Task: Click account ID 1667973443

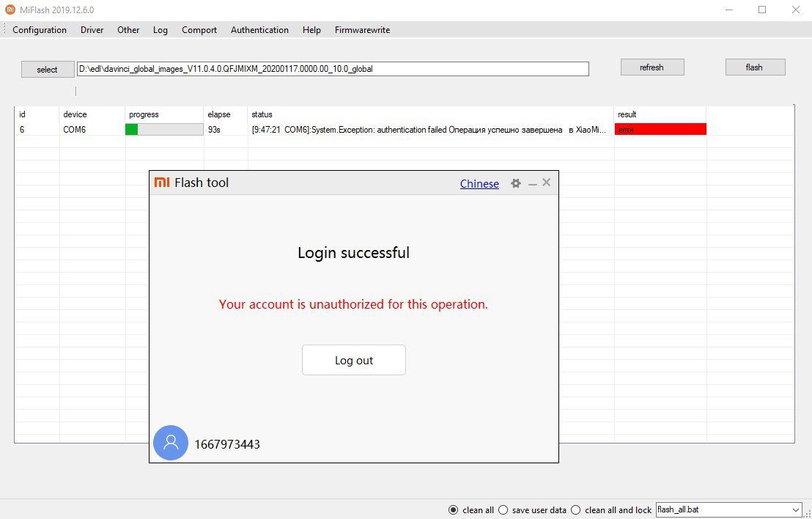Action: click(227, 444)
